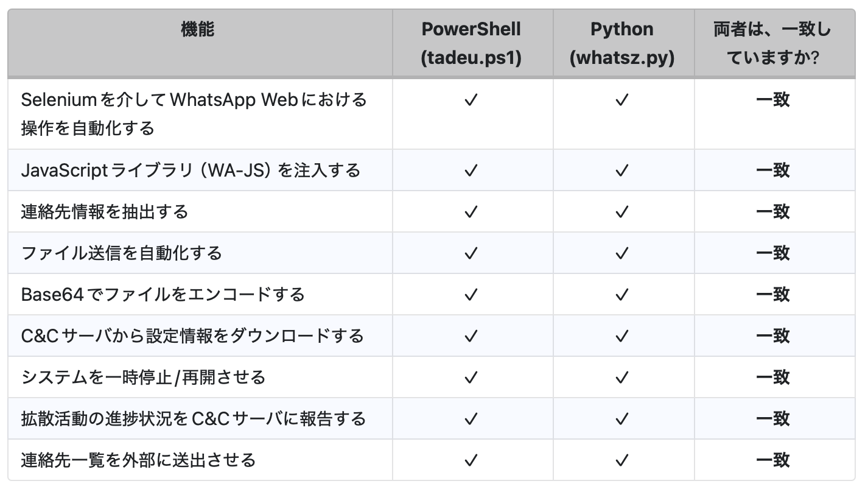Click the JavaScript ライブラリ (WA-JS) row text

click(x=191, y=170)
